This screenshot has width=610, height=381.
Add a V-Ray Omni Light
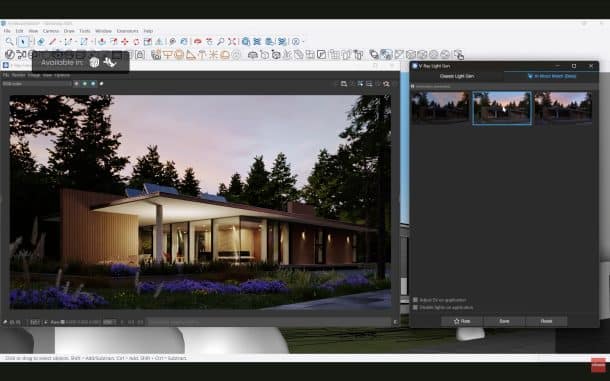pyautogui.click(x=213, y=55)
